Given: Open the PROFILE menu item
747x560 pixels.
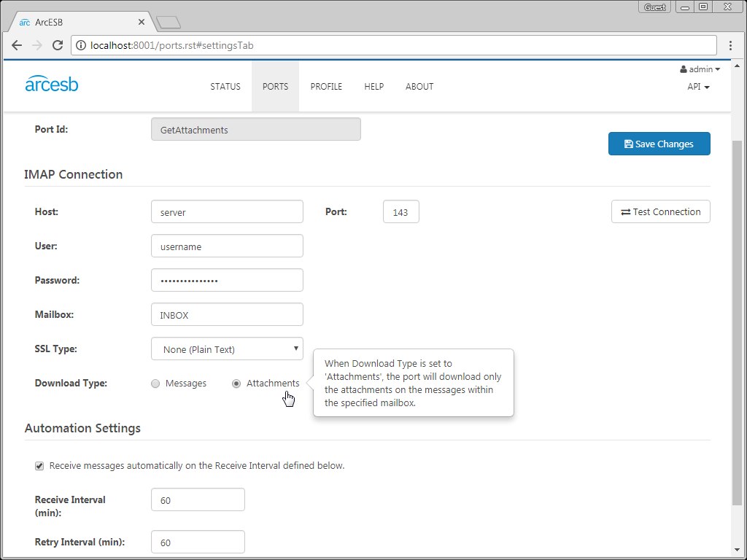Looking at the screenshot, I should coord(326,86).
